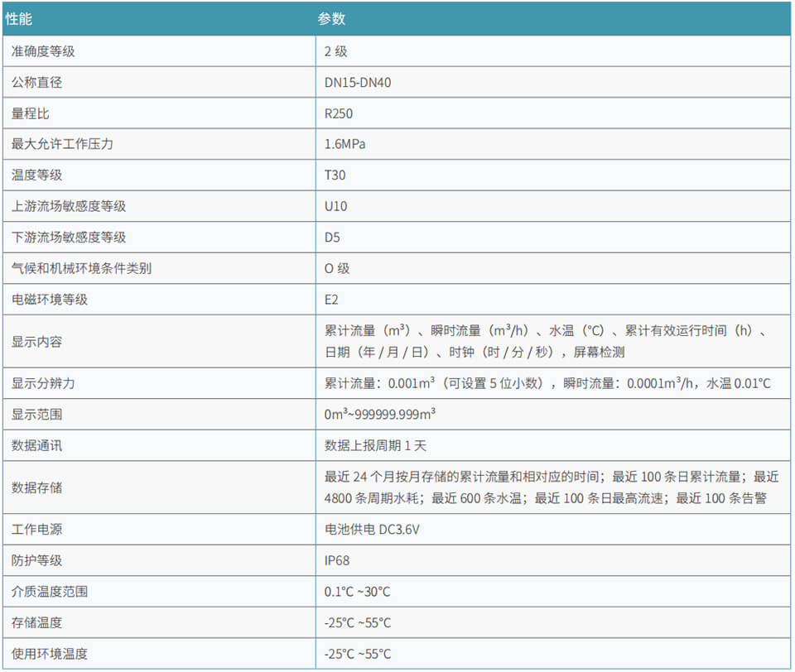Select the 显示内容 row label
This screenshot has width=795, height=672.
pos(33,341)
